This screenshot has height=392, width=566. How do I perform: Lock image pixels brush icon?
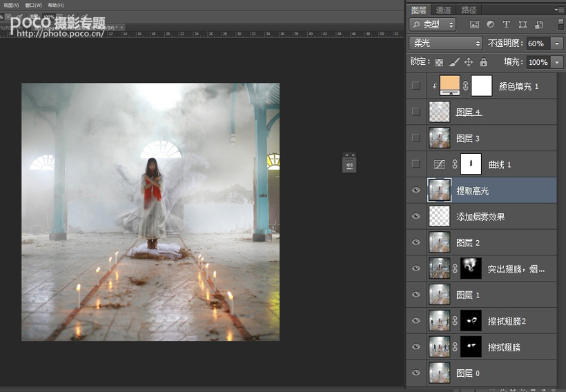pyautogui.click(x=453, y=62)
